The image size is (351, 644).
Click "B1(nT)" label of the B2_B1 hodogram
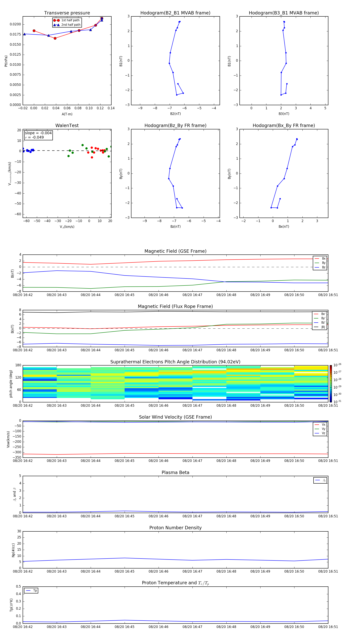[x=121, y=61]
